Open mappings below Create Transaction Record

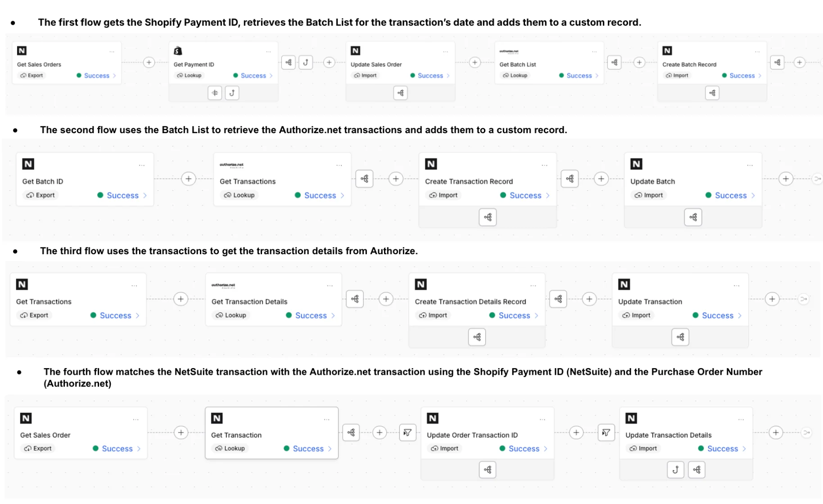[488, 217]
